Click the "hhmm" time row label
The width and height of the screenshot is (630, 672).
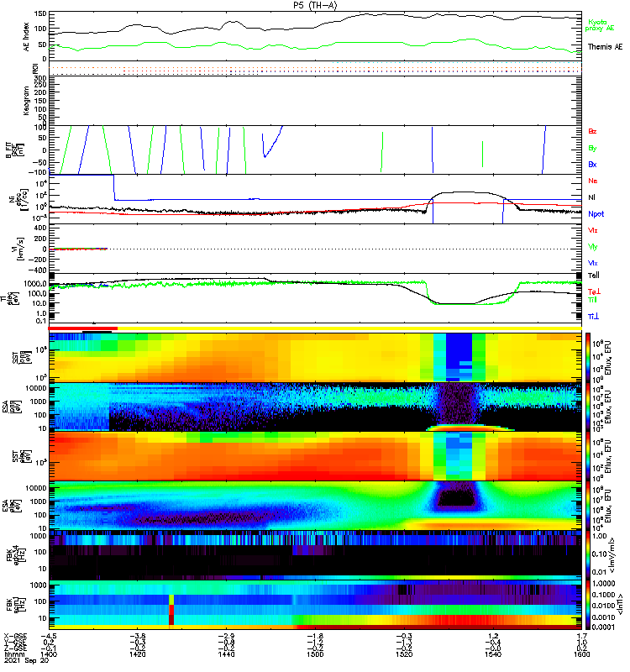13,654
